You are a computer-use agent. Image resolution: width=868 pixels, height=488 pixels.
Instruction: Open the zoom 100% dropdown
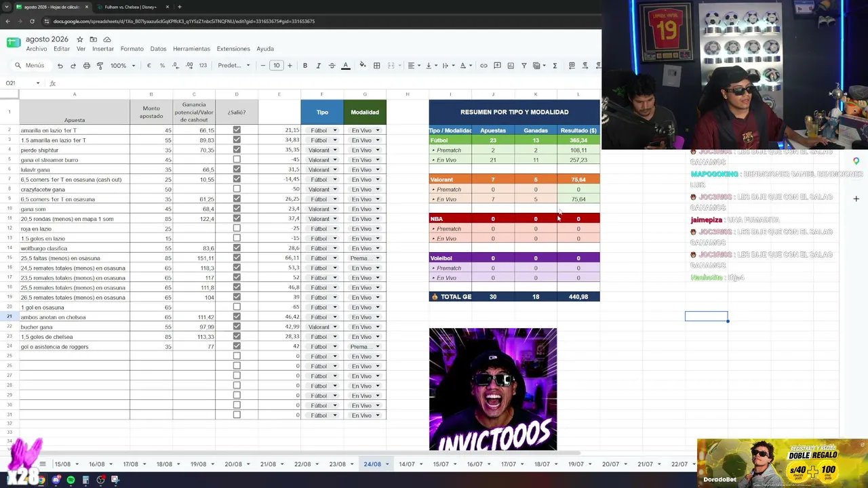click(123, 66)
